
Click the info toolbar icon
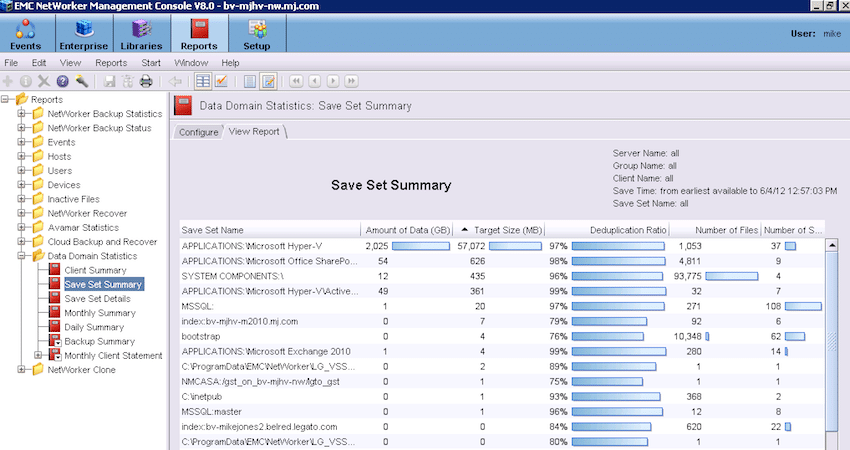(x=25, y=81)
